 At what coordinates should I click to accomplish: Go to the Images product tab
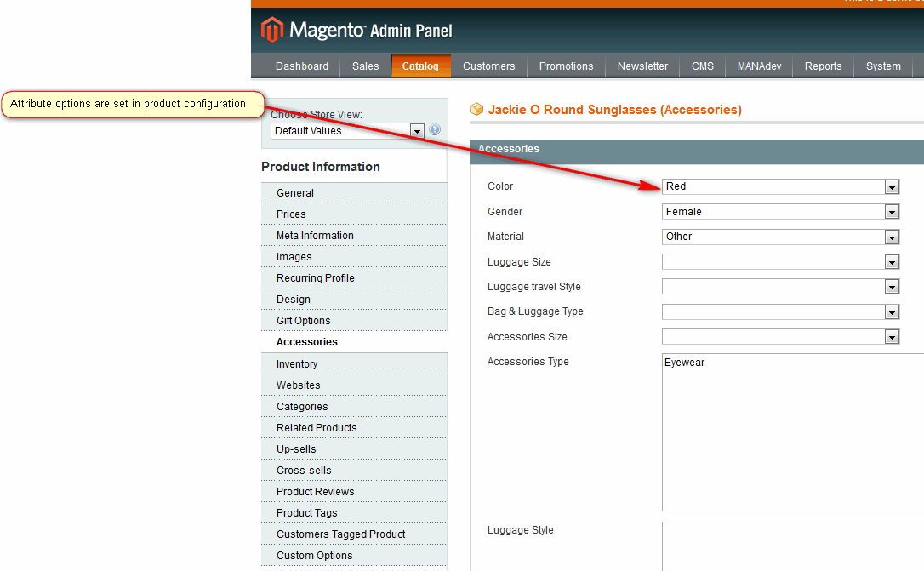(354, 257)
